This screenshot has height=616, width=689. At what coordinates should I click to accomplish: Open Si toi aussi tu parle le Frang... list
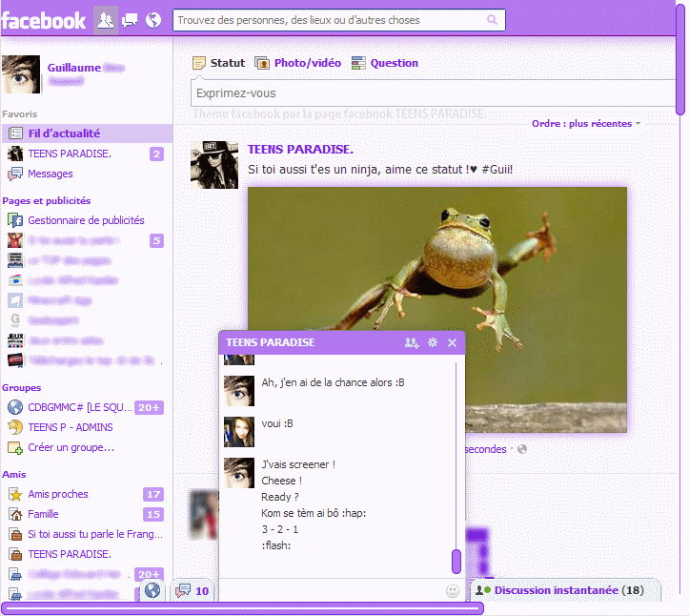[x=95, y=534]
